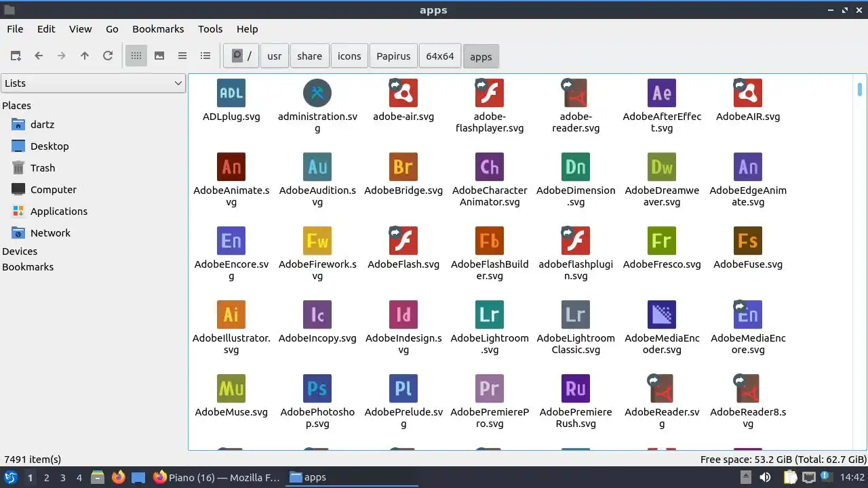Screen dimensions: 868x488
Task: Click the usr path button
Action: (275, 56)
